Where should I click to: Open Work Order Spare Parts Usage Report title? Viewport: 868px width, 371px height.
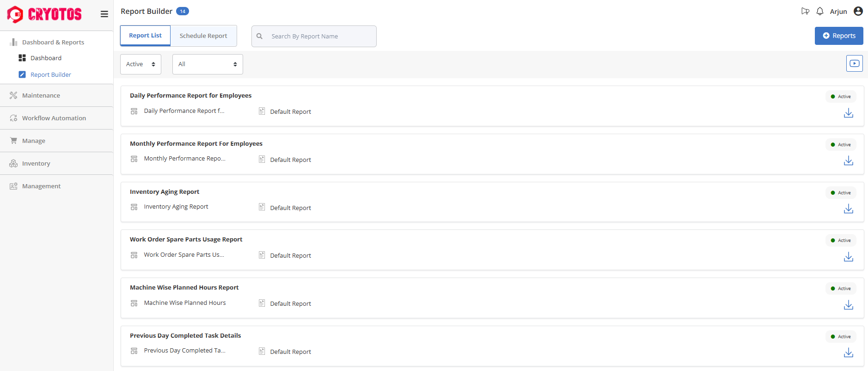(186, 239)
